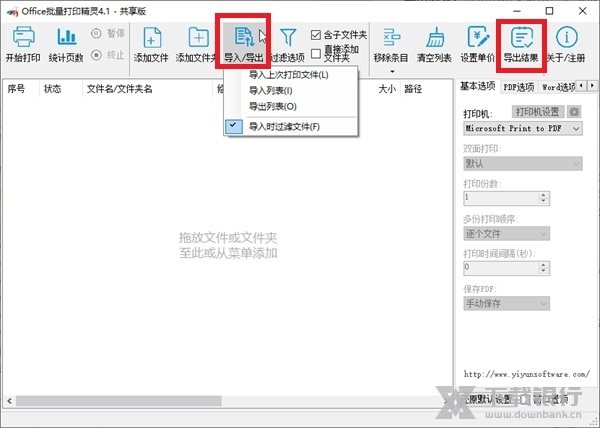Open 关于/注册 info icon

566,37
